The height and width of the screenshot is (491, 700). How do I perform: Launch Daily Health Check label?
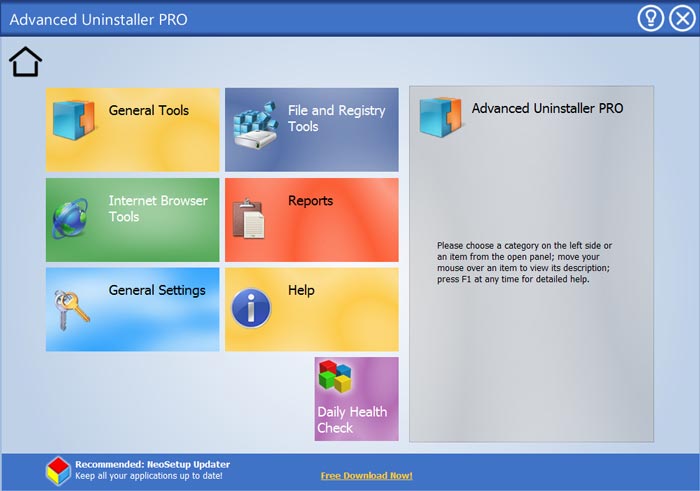352,420
